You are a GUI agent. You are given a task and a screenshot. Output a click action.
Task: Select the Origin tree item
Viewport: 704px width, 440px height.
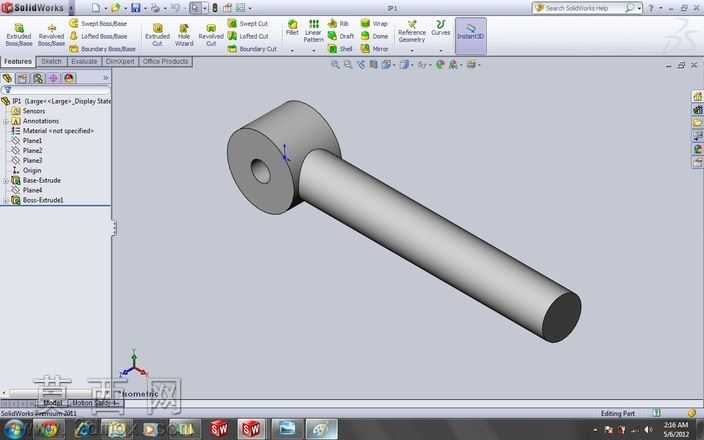point(26,170)
